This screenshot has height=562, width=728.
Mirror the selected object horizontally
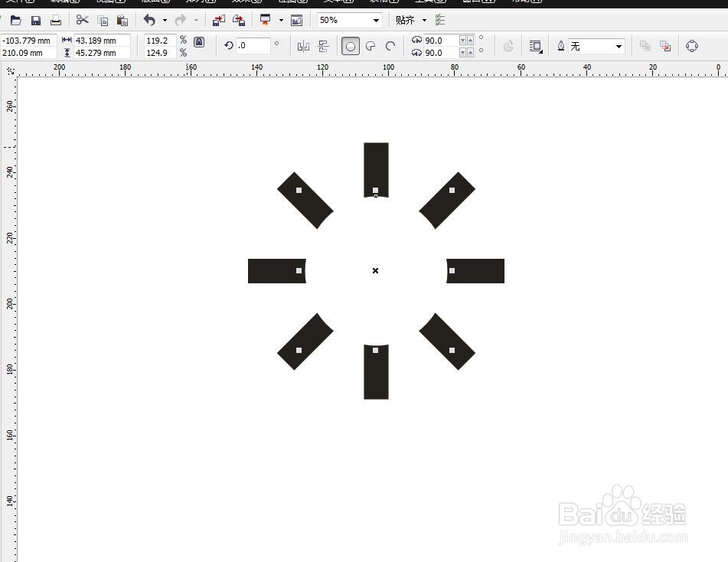[x=305, y=46]
